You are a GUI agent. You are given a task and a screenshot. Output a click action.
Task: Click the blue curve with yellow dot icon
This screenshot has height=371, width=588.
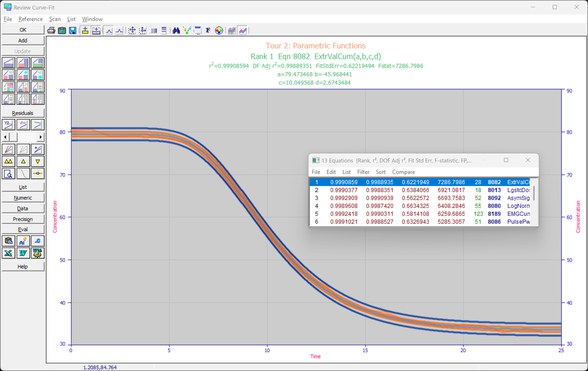pos(23,241)
